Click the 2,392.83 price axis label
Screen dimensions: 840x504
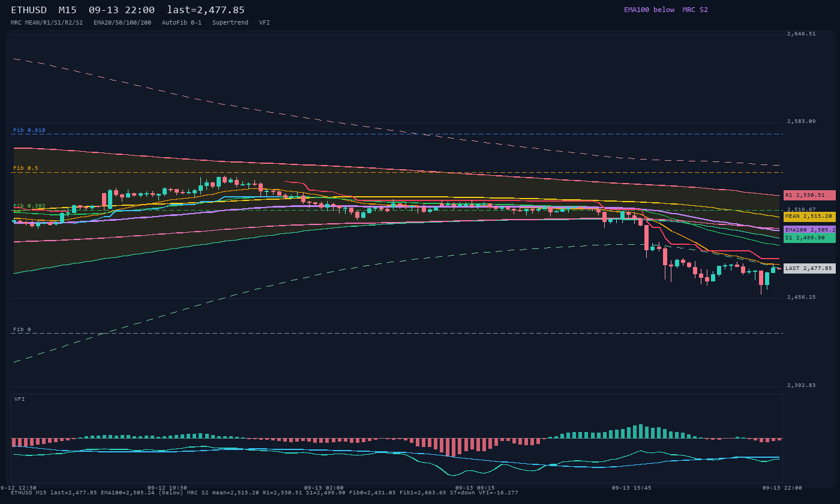click(x=802, y=385)
